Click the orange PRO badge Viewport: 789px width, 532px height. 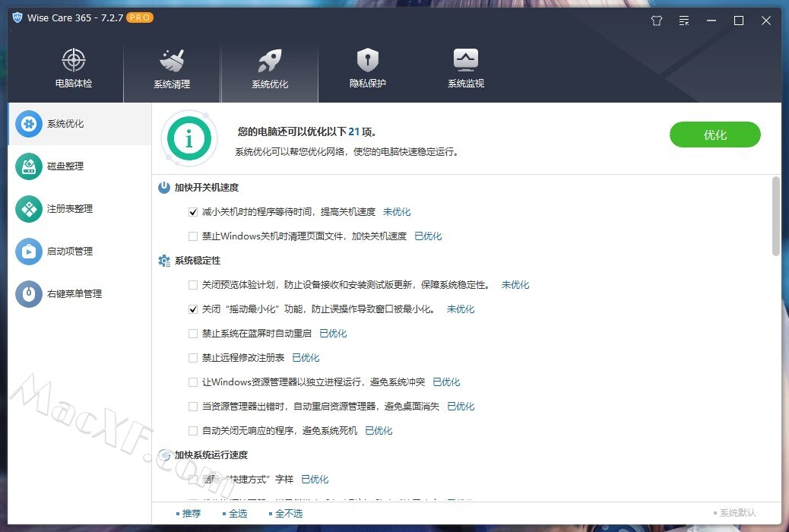pyautogui.click(x=139, y=17)
